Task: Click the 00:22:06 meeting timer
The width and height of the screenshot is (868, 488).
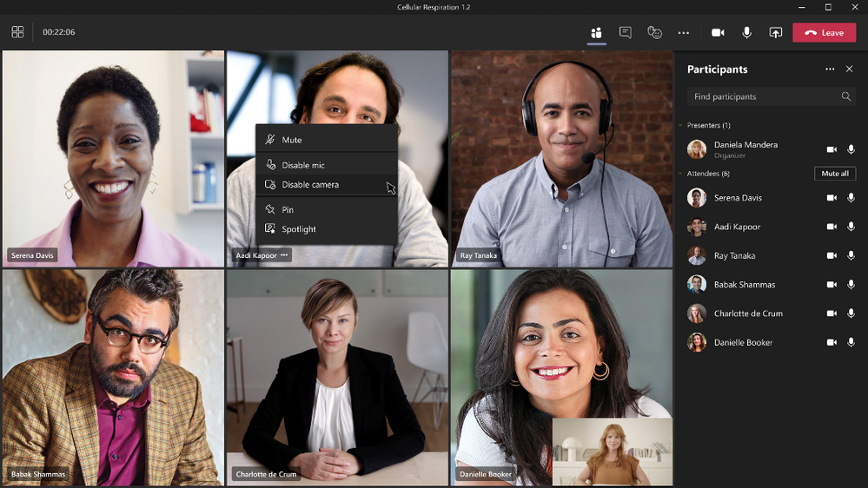Action: [59, 32]
